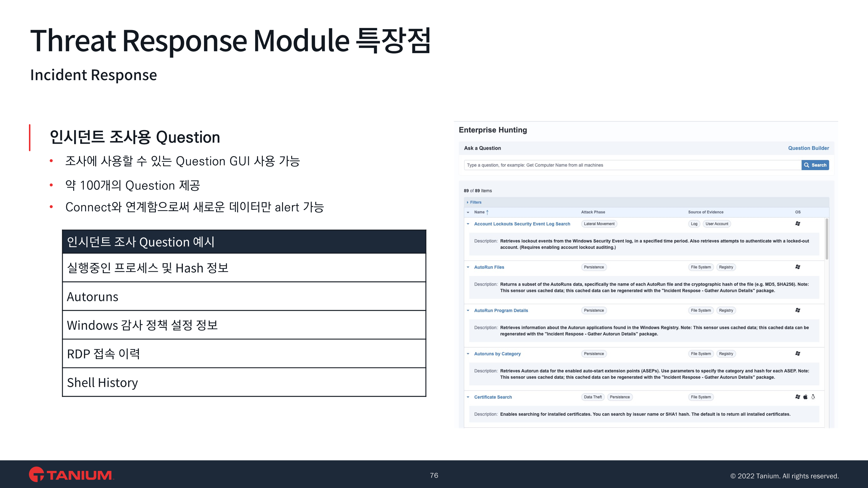Click the Name column sort arrow
The width and height of the screenshot is (868, 488).
[487, 212]
